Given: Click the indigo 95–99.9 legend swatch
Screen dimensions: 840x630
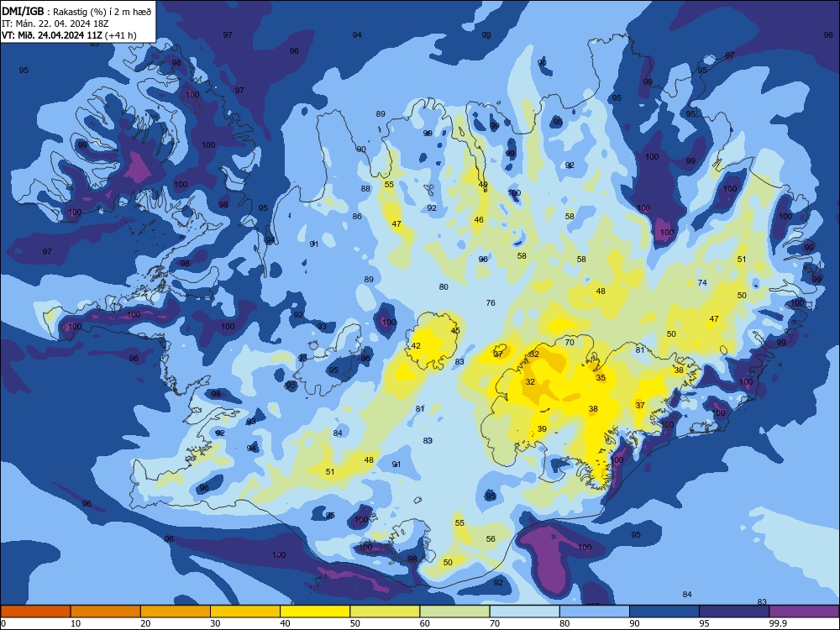Looking at the screenshot, I should tap(734, 612).
